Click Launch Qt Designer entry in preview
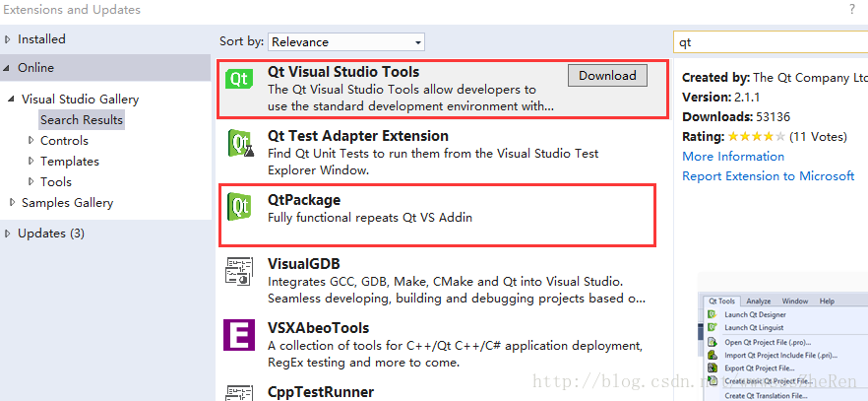 tap(755, 314)
